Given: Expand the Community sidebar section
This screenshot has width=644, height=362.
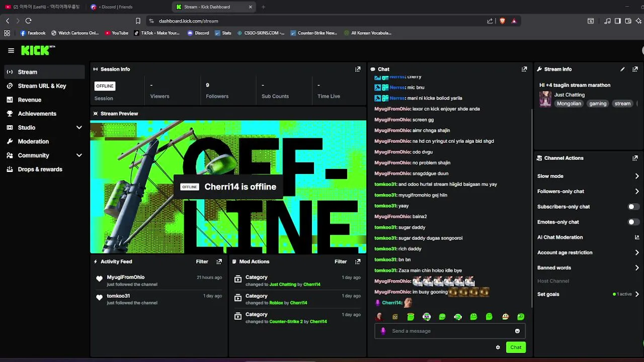Looking at the screenshot, I should click(x=79, y=155).
